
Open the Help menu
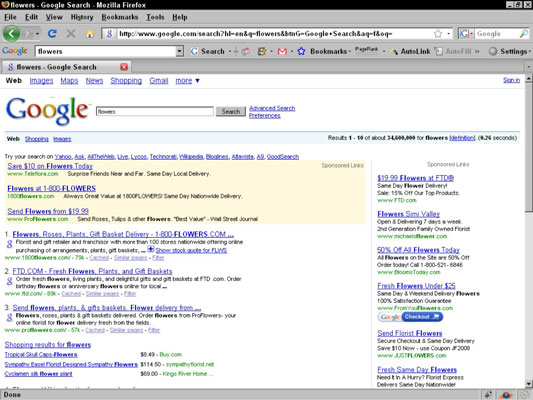pos(179,17)
